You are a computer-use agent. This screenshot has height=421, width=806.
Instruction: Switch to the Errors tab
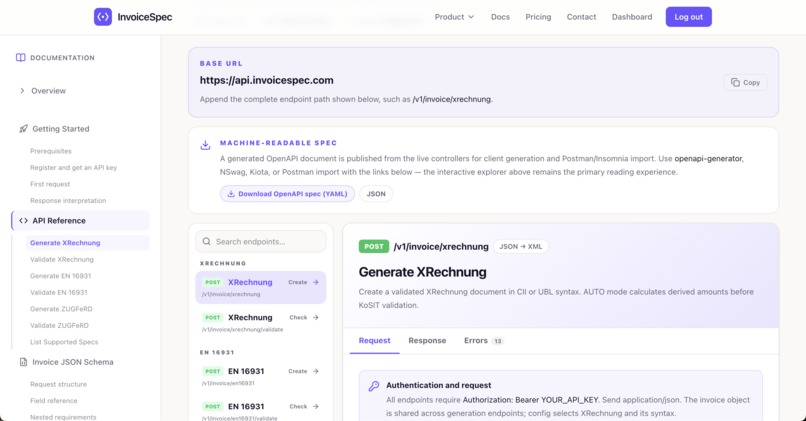pos(483,341)
